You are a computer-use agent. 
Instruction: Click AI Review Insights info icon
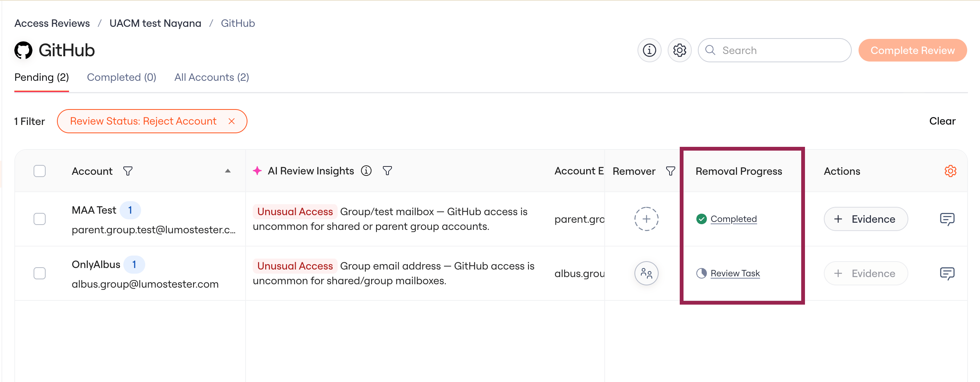(366, 171)
